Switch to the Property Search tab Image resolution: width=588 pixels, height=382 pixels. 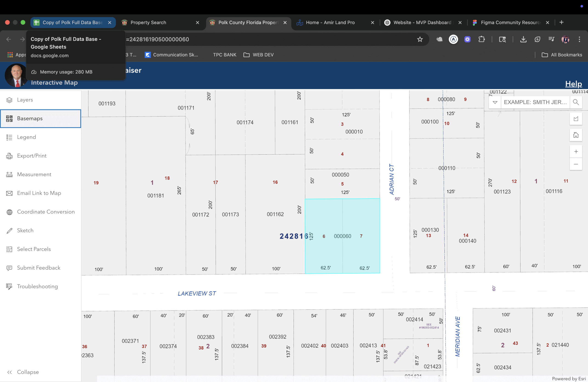148,23
